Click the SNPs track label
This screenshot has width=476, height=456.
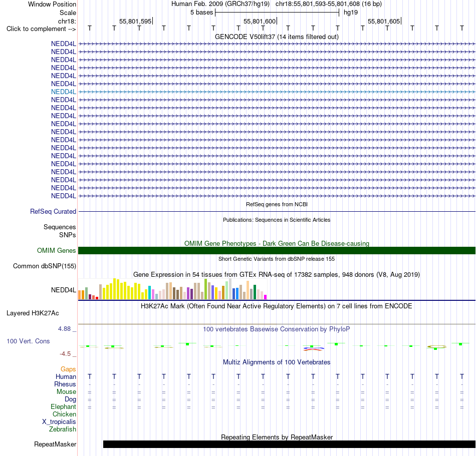click(x=68, y=235)
